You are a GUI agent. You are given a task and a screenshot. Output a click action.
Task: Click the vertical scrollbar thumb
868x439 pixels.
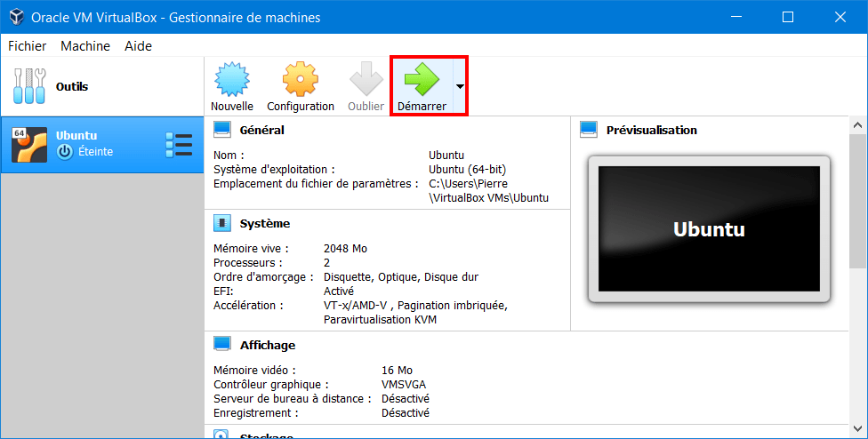pyautogui.click(x=858, y=201)
